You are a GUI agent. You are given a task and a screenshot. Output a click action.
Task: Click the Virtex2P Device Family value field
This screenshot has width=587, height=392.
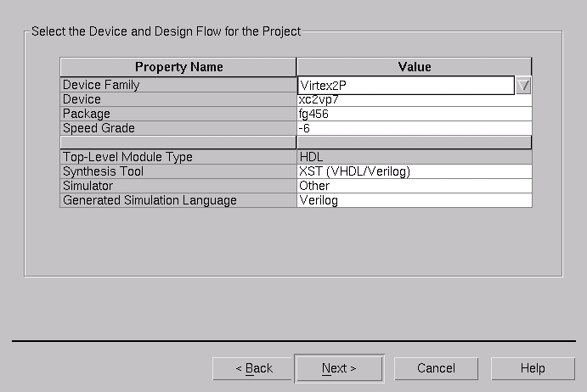pyautogui.click(x=406, y=86)
